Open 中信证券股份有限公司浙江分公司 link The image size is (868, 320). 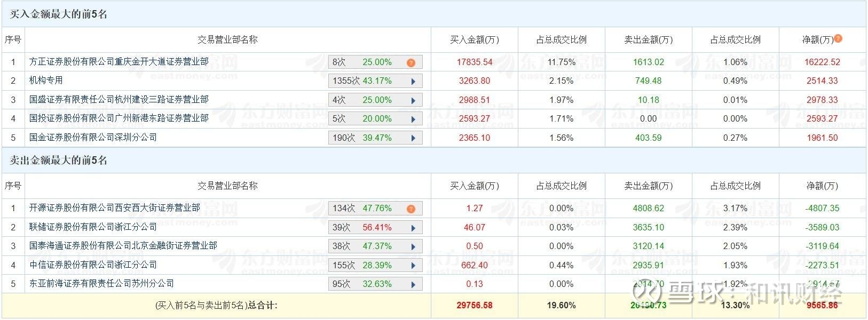[93, 265]
